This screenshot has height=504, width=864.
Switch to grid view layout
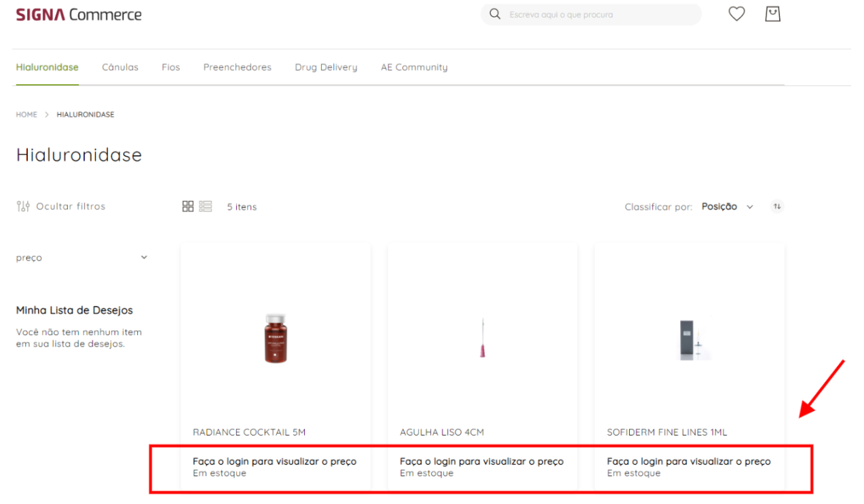click(x=188, y=206)
